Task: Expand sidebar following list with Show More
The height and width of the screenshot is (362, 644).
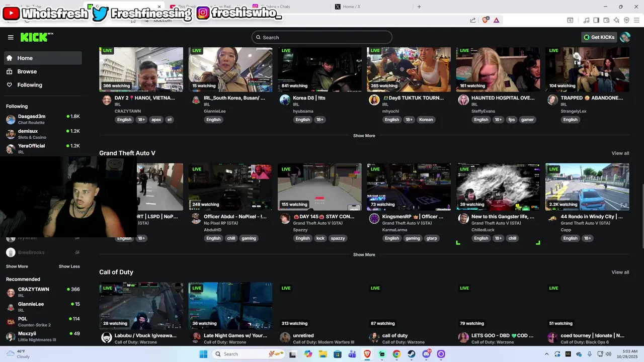Action: 17,266
